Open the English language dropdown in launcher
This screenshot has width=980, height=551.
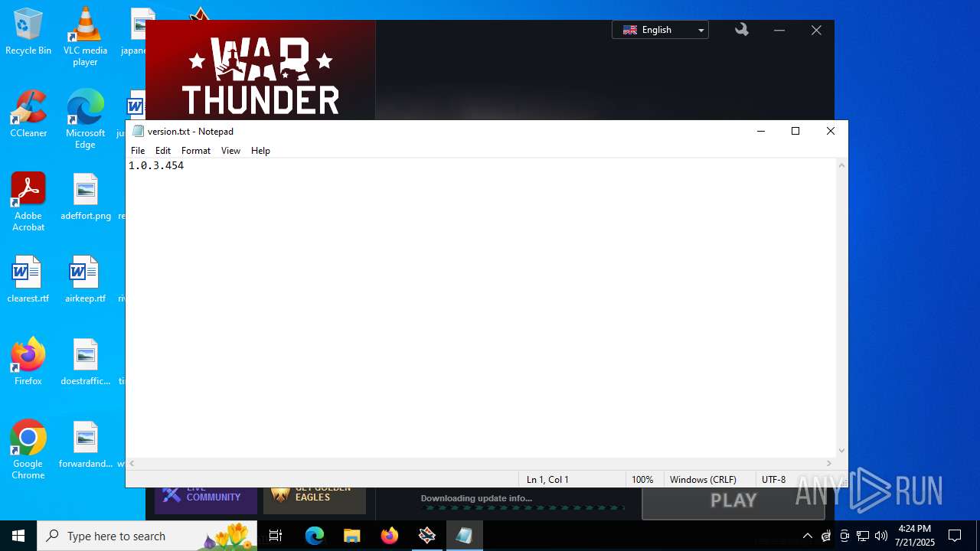point(660,30)
